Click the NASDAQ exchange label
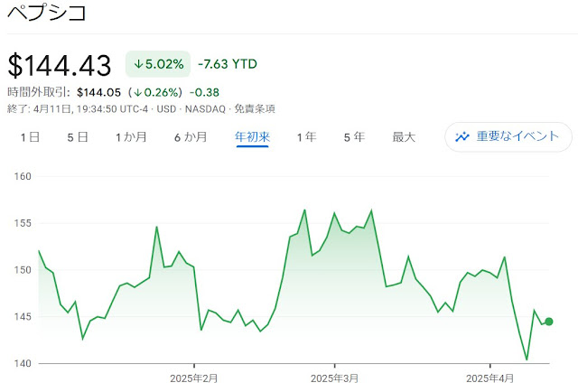The width and height of the screenshot is (578, 392). point(205,109)
